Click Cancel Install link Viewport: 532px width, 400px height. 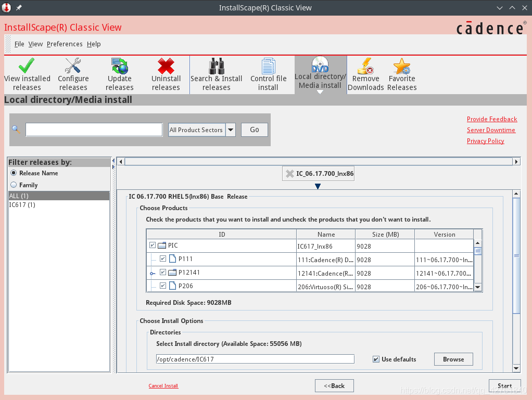[x=163, y=386]
